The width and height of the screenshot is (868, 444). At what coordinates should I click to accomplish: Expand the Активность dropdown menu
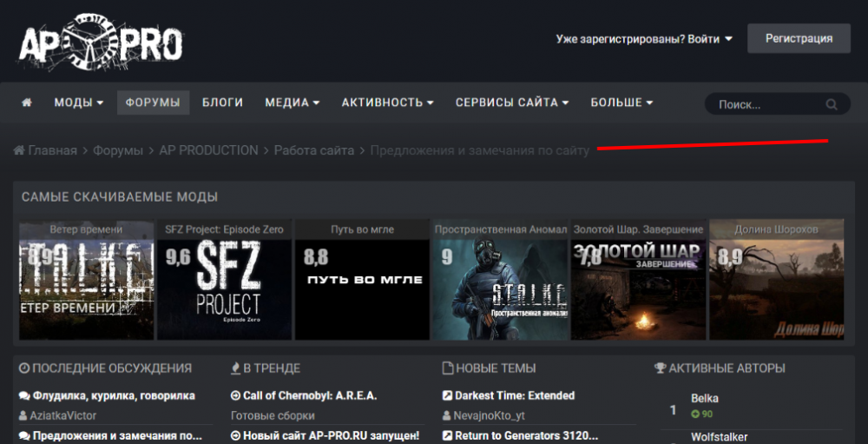387,103
